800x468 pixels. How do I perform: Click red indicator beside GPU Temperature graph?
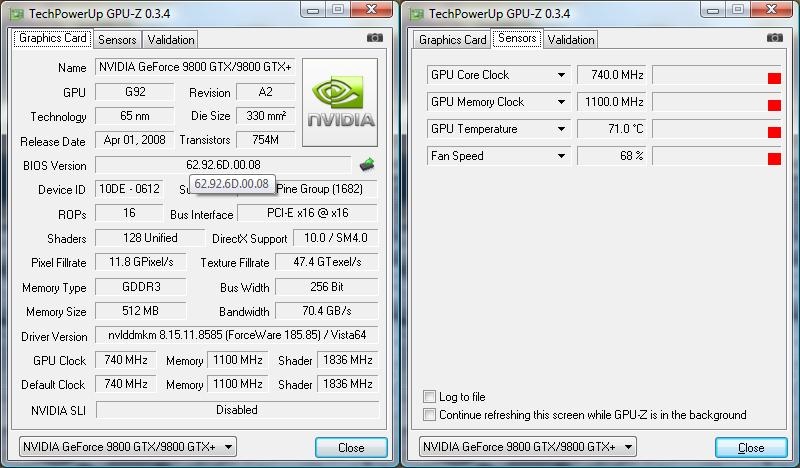(774, 132)
